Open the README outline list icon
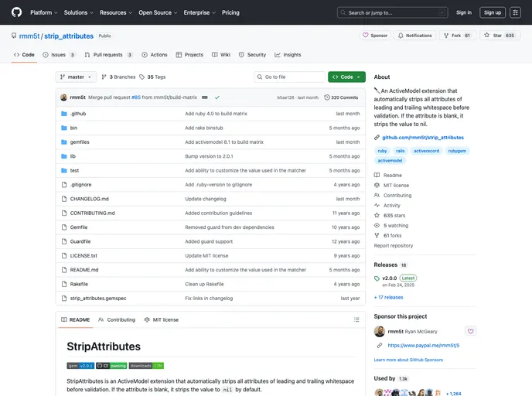532x396 pixels. pyautogui.click(x=356, y=319)
